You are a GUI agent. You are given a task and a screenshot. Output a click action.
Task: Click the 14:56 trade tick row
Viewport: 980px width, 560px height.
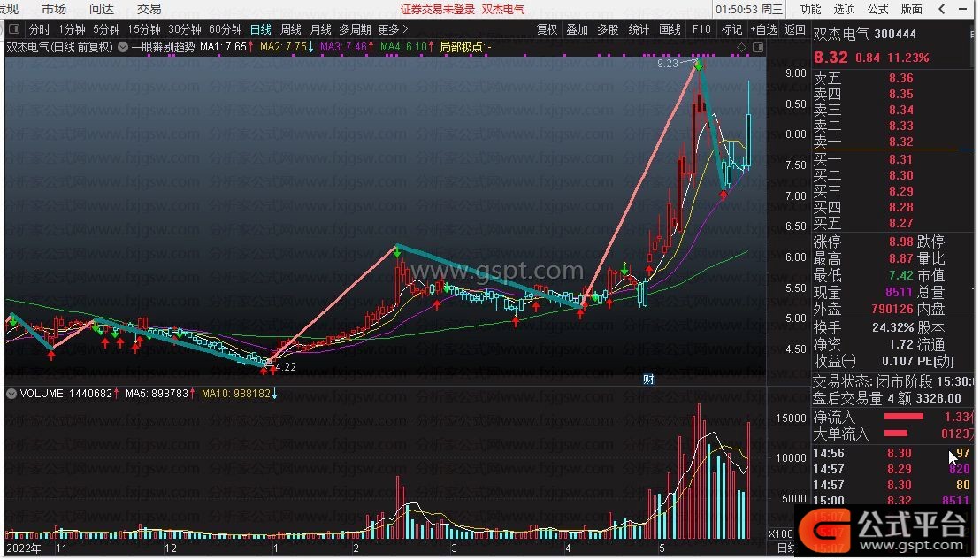pyautogui.click(x=892, y=453)
